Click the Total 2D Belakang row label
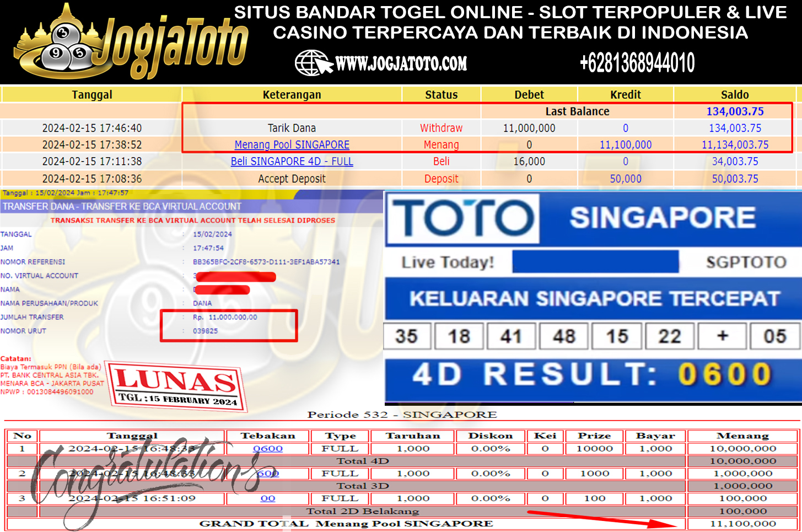The image size is (802, 532). (x=363, y=511)
